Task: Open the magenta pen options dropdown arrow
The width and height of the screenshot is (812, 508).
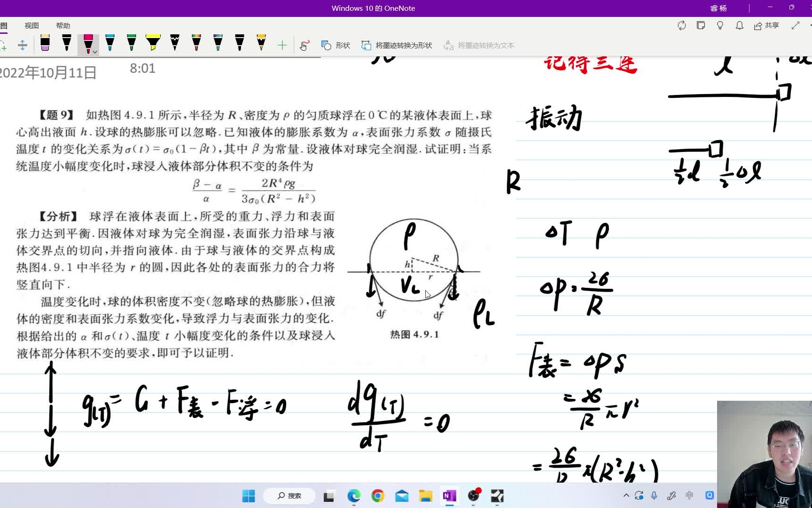Action: click(95, 52)
